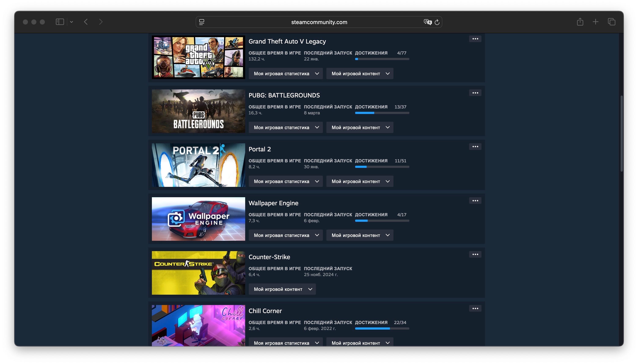
Task: Expand GTA V 'Мой игровой контент' dropdown
Action: coord(360,74)
